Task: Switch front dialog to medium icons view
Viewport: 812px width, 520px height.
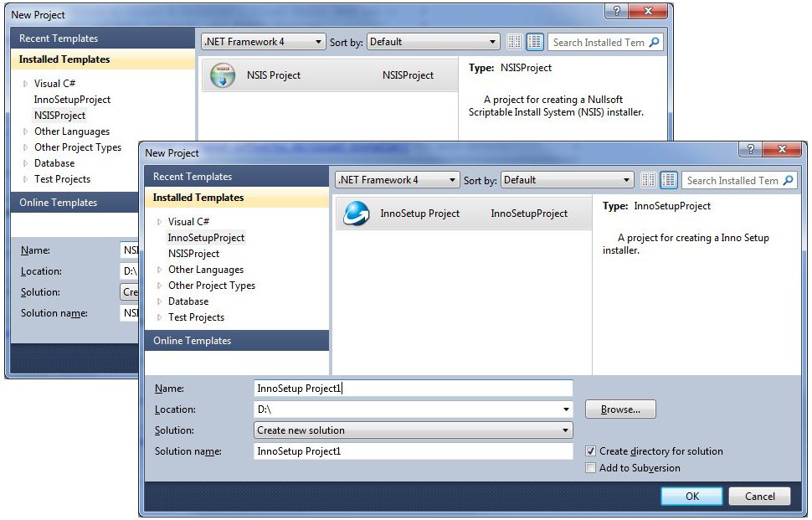Action: [x=669, y=180]
